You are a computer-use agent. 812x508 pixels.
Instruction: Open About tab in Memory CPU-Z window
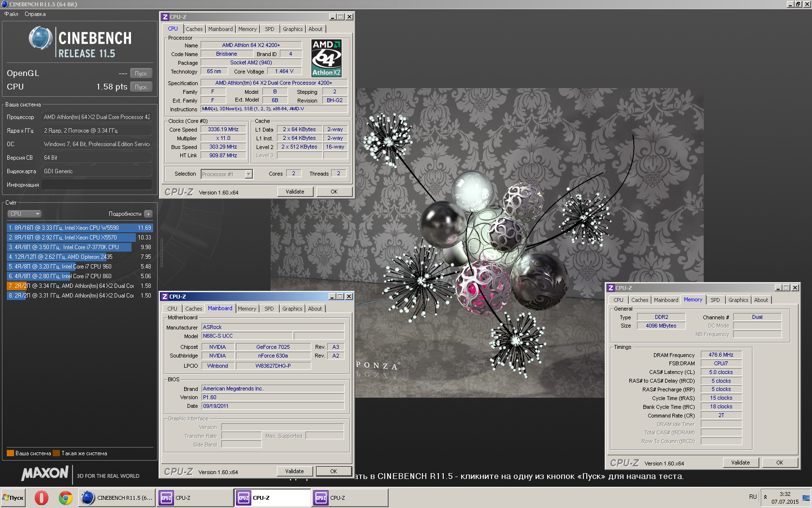pos(761,300)
